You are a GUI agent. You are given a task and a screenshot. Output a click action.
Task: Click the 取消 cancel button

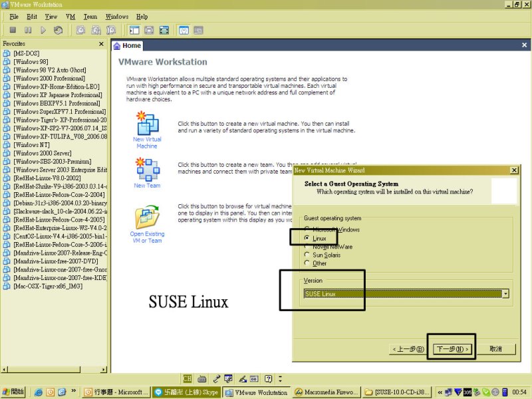(x=495, y=348)
